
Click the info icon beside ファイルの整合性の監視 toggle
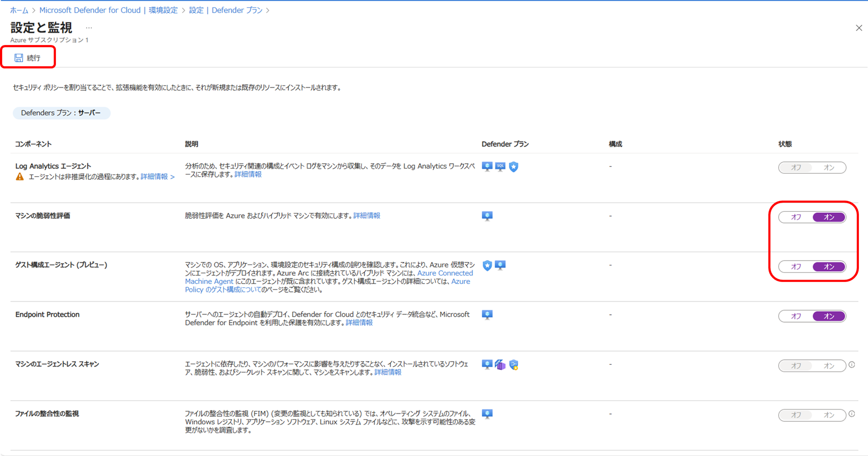(852, 414)
